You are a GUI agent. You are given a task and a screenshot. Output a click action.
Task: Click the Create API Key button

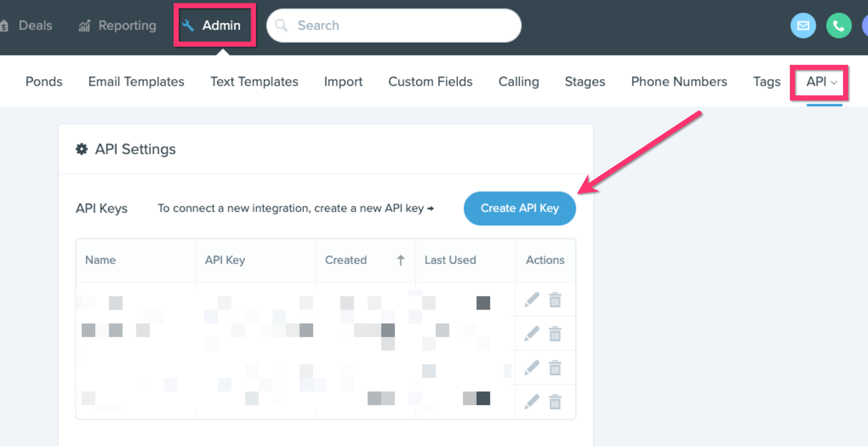(520, 208)
